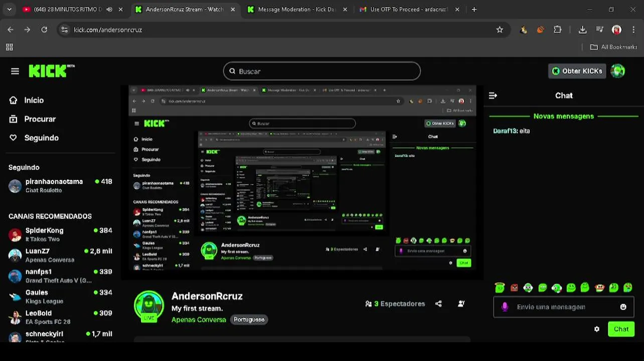The width and height of the screenshot is (644, 361).
Task: Go forward in browser history
Action: [x=27, y=30]
